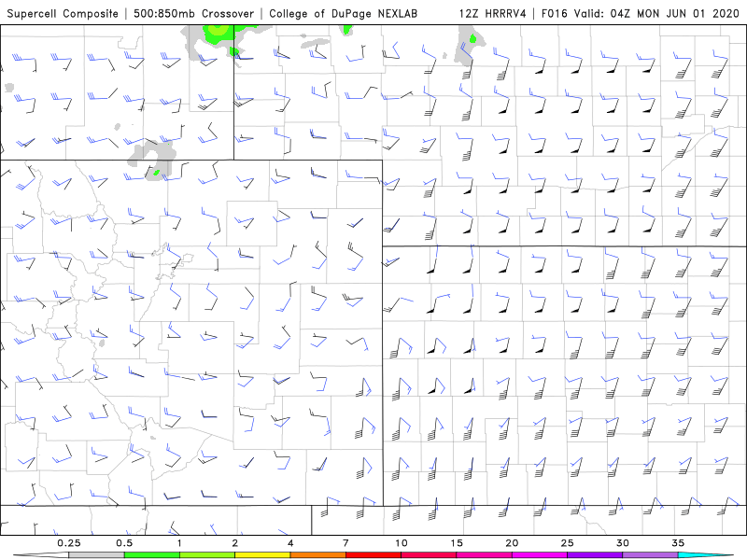Select the 35 value on the color scale
This screenshot has height=560, width=747.
(678, 543)
